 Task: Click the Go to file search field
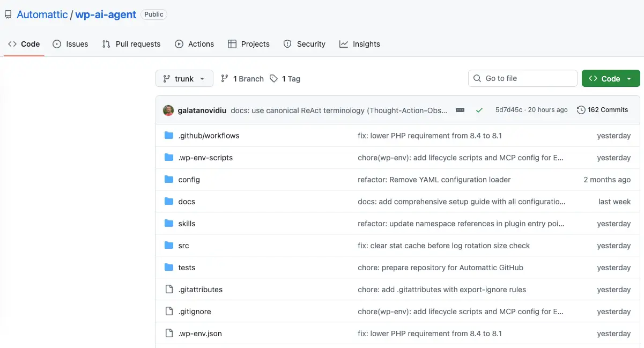(522, 78)
